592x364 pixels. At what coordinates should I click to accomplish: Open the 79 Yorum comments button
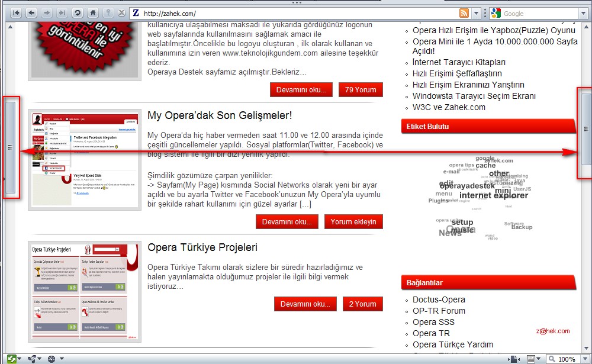[x=361, y=90]
